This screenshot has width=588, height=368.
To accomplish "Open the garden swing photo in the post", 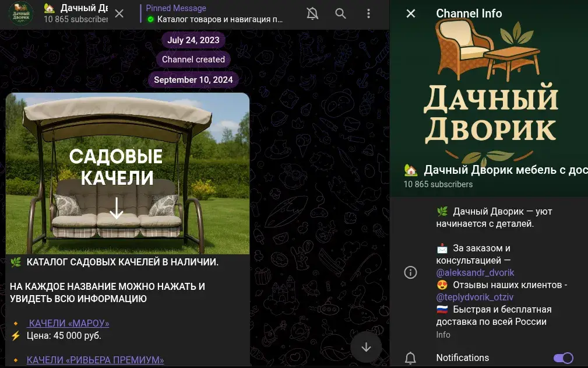I will 128,173.
